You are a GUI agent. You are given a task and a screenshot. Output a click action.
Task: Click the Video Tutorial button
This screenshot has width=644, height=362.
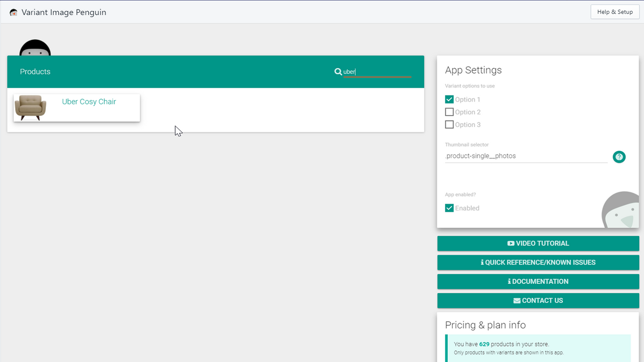pyautogui.click(x=538, y=243)
